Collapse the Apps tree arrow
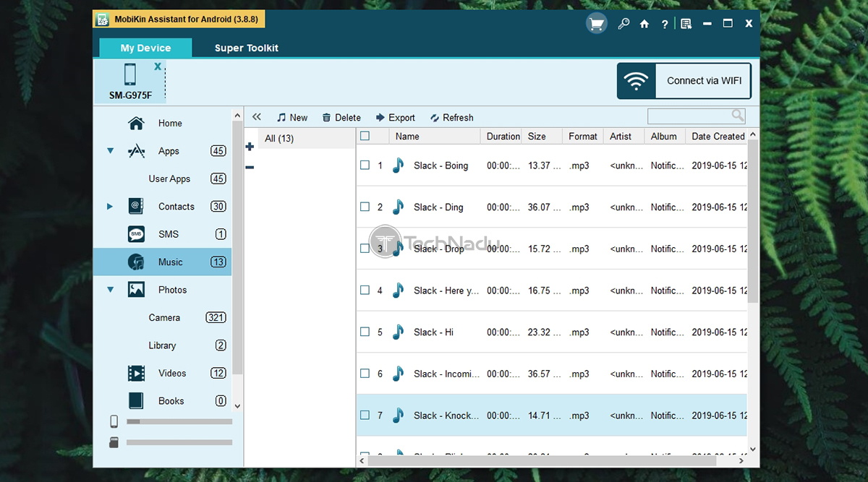868x482 pixels. pos(110,151)
